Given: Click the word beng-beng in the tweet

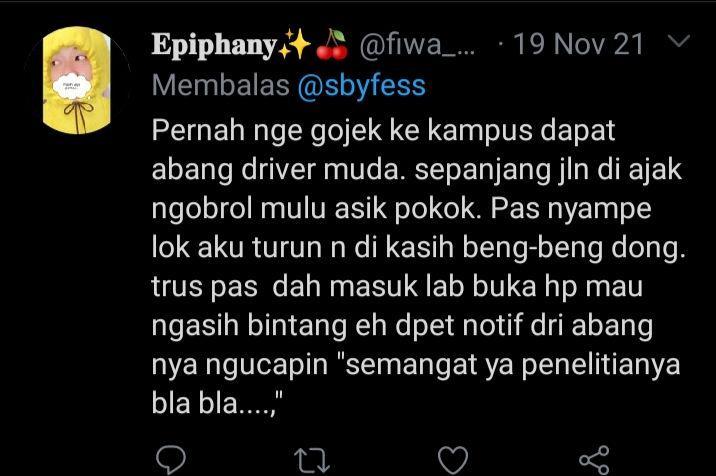Looking at the screenshot, I should click(532, 249).
